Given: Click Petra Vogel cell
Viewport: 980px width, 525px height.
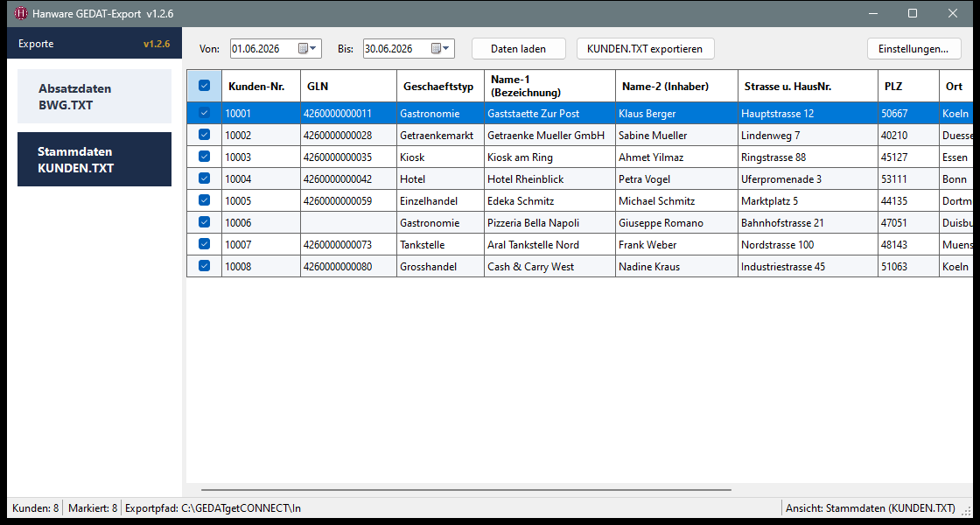Looking at the screenshot, I should point(677,179).
